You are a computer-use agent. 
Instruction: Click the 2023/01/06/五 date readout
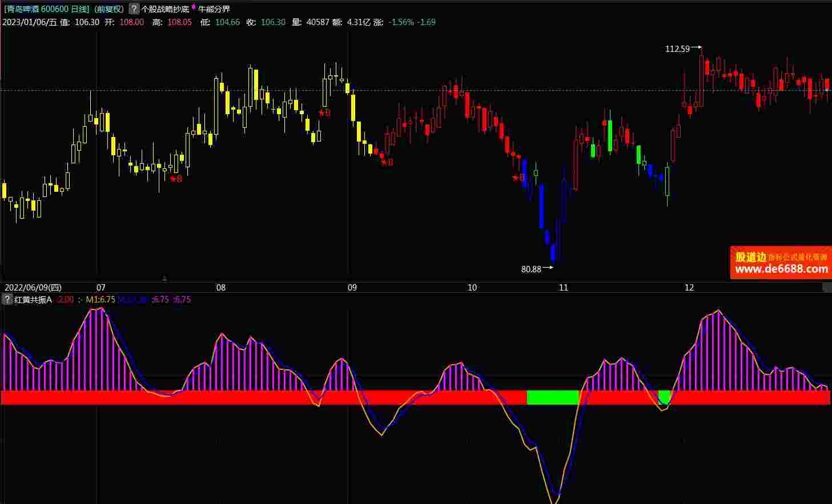30,22
